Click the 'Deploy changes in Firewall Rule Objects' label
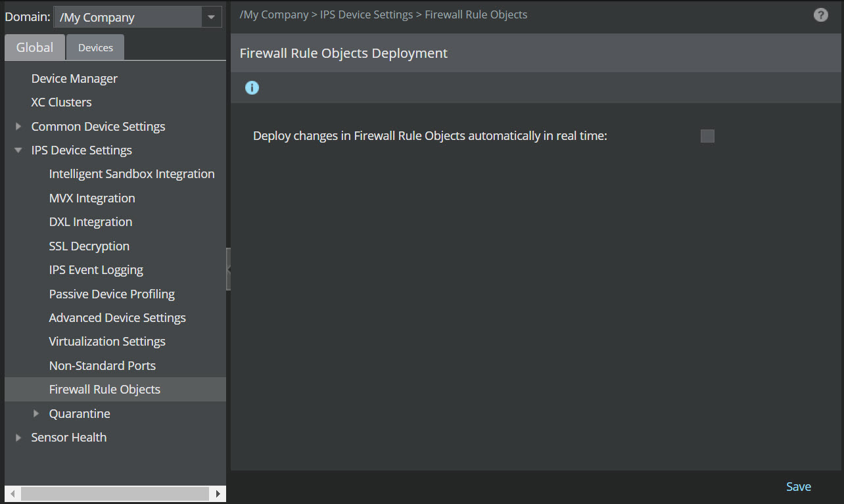The image size is (844, 504). [430, 136]
